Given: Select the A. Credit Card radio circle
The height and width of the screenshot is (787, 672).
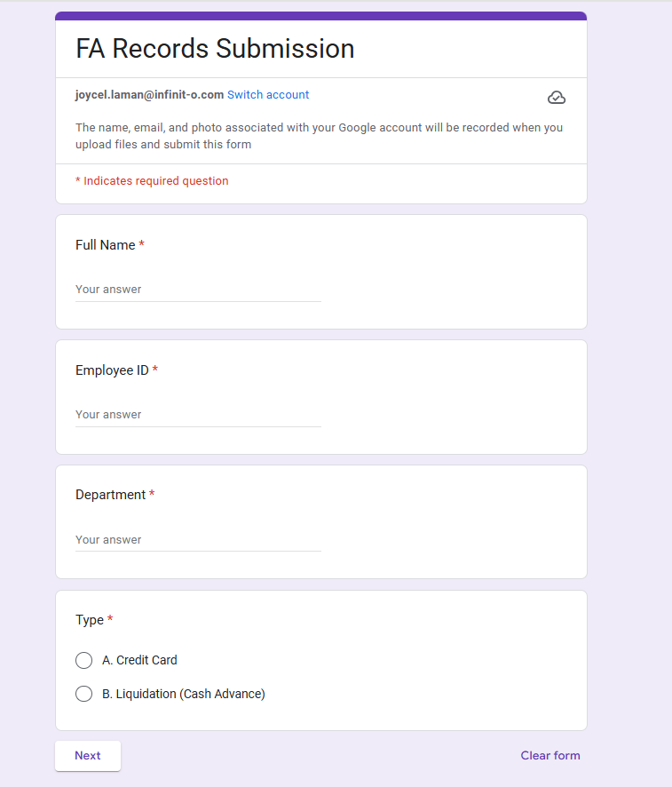Looking at the screenshot, I should coord(83,661).
